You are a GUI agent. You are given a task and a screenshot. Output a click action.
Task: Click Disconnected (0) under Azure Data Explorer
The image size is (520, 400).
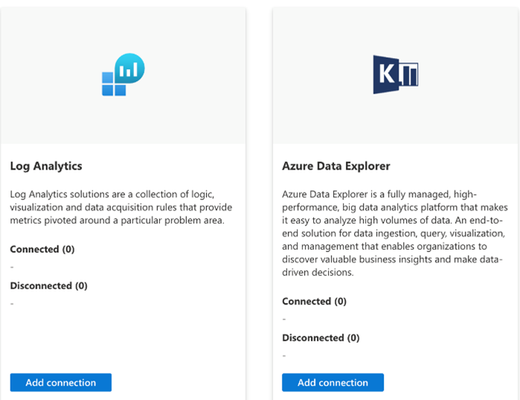321,338
